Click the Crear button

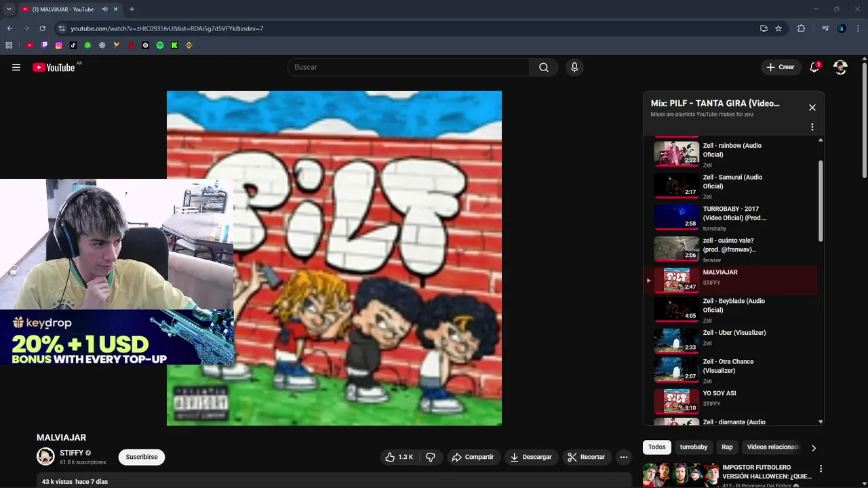(781, 67)
